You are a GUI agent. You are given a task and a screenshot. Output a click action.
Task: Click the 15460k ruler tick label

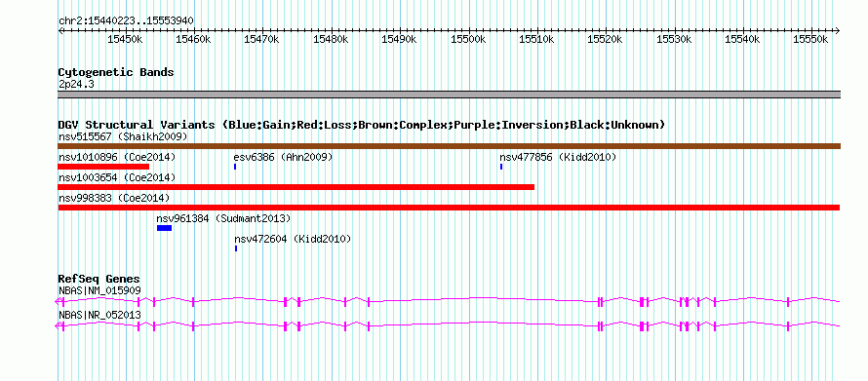(x=194, y=39)
